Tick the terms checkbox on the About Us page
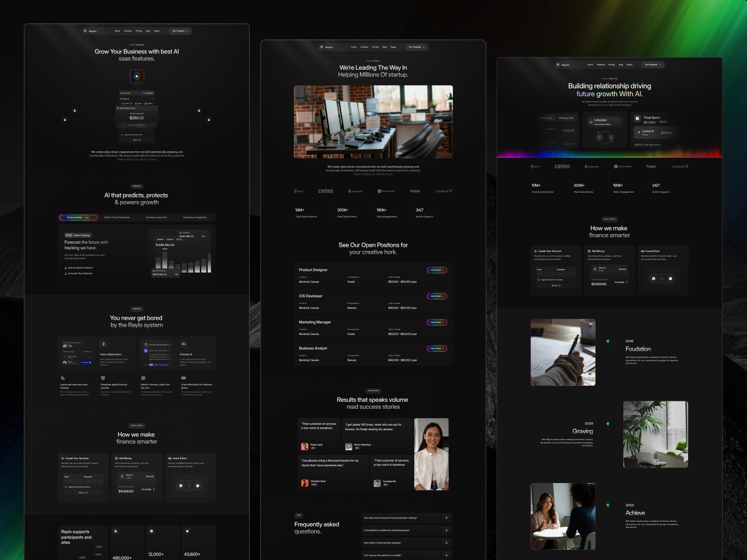 (x=538, y=280)
